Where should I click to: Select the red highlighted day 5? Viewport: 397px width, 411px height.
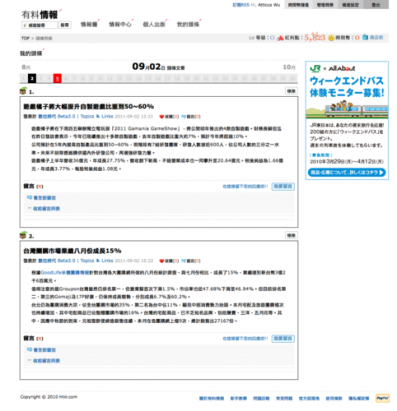point(57,79)
